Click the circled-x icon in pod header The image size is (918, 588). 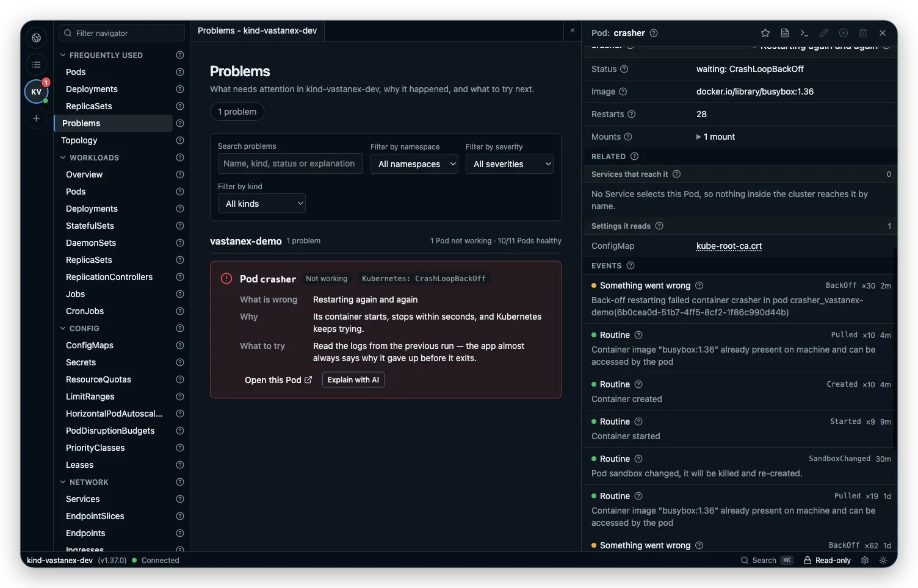(844, 33)
